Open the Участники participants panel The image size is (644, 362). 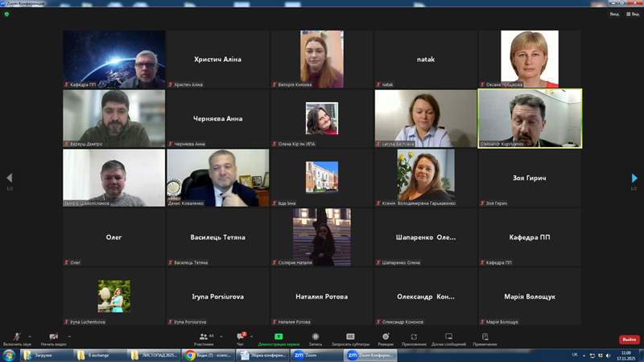pos(205,337)
